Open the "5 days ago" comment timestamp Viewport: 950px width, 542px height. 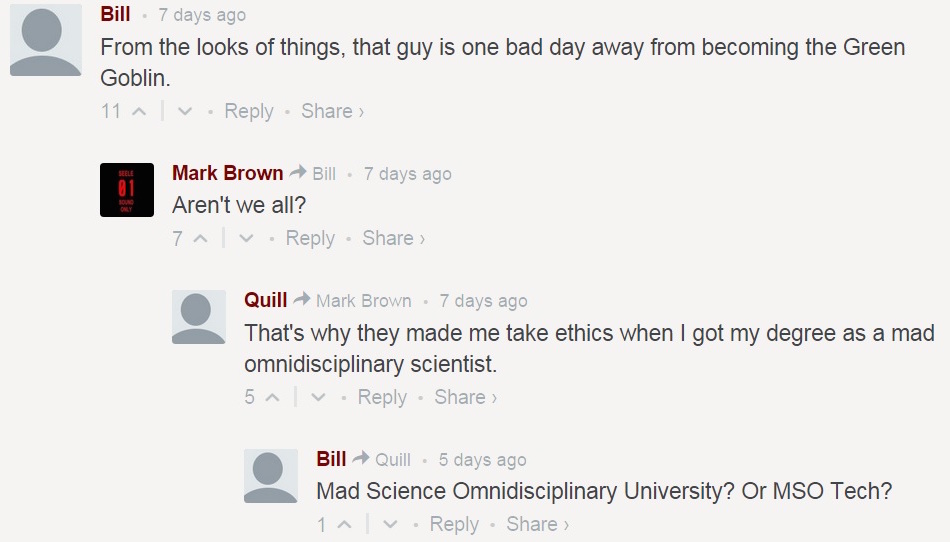482,460
